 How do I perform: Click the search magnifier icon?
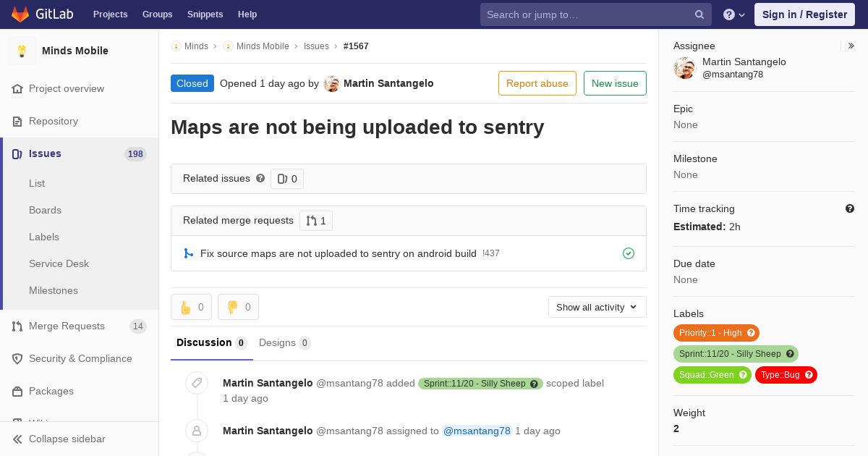[x=699, y=14]
